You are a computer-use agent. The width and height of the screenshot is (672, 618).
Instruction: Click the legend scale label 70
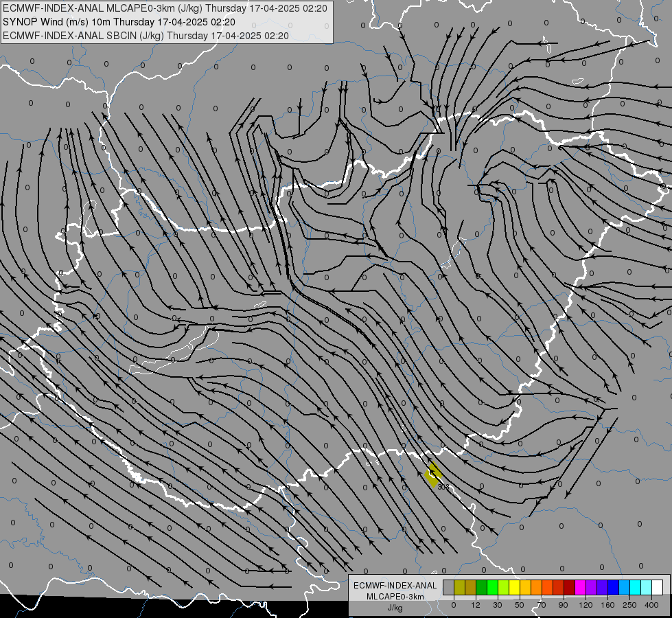(x=542, y=605)
